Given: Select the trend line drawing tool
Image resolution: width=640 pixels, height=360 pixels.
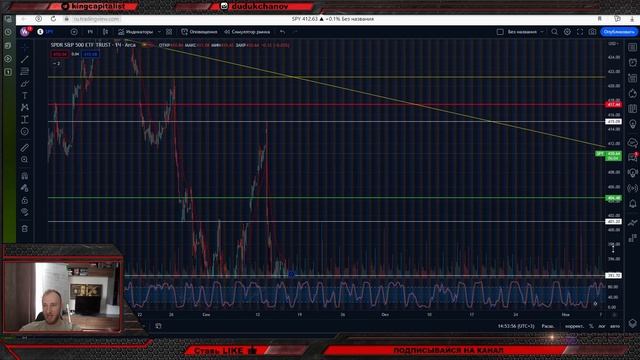Looking at the screenshot, I should click(x=24, y=60).
